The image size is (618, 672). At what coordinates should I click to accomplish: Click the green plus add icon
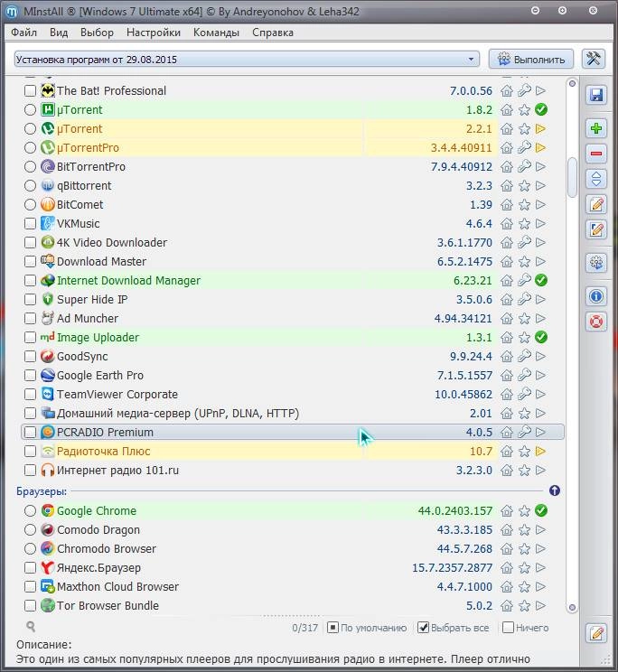click(x=596, y=128)
